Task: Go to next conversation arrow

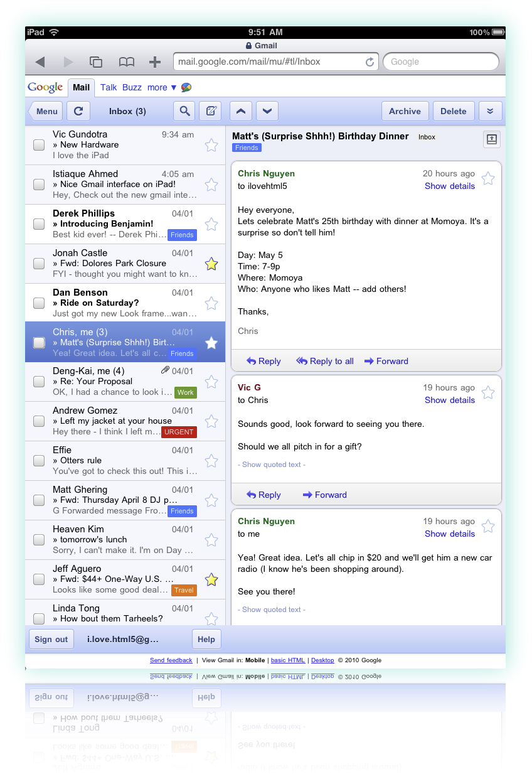Action: coord(267,111)
